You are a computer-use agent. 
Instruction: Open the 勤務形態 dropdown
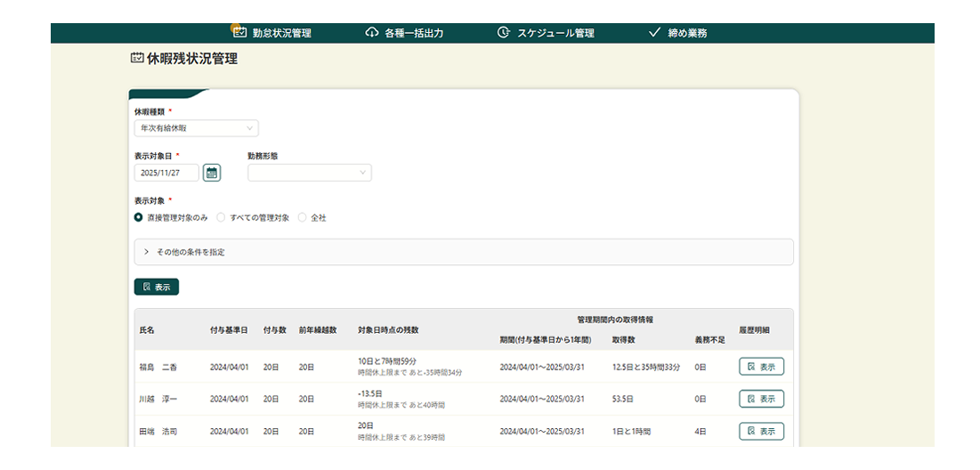(310, 173)
